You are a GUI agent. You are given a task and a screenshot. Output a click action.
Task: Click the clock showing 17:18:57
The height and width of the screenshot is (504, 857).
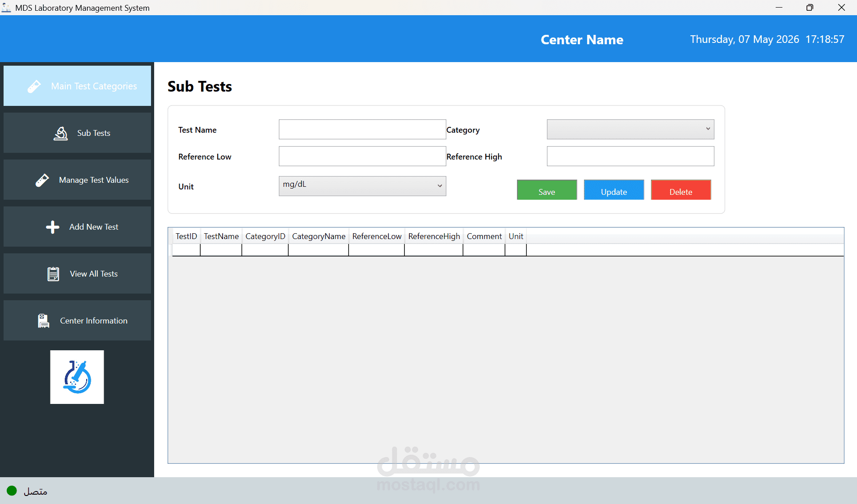[825, 39]
